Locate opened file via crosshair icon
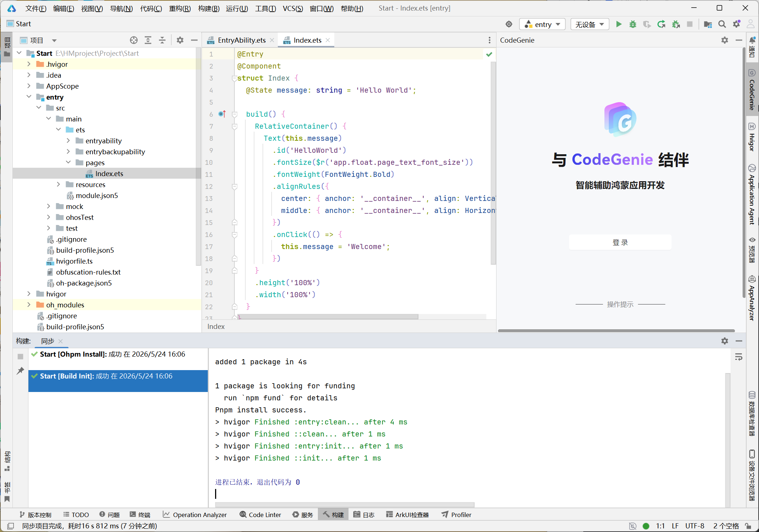This screenshot has width=759, height=532. [x=134, y=40]
